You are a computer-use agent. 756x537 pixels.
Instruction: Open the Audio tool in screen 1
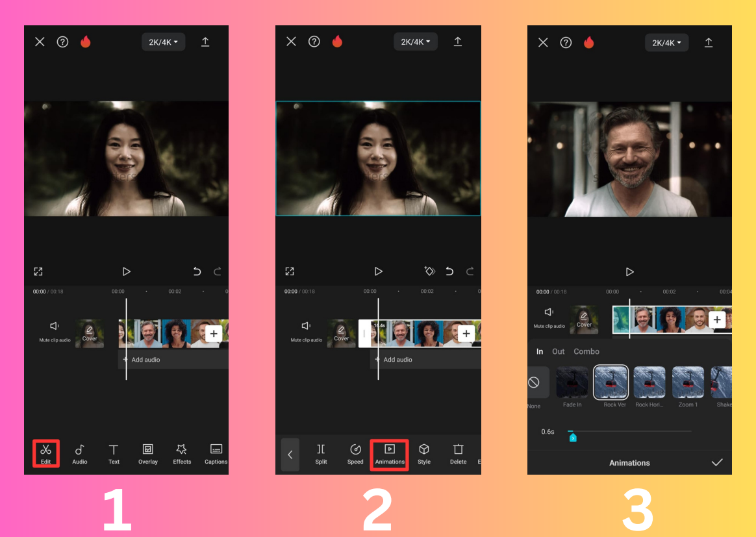coord(79,454)
